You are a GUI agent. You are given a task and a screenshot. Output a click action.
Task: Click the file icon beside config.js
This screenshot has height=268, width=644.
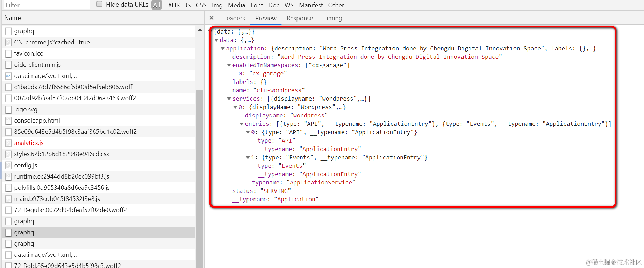pyautogui.click(x=8, y=165)
